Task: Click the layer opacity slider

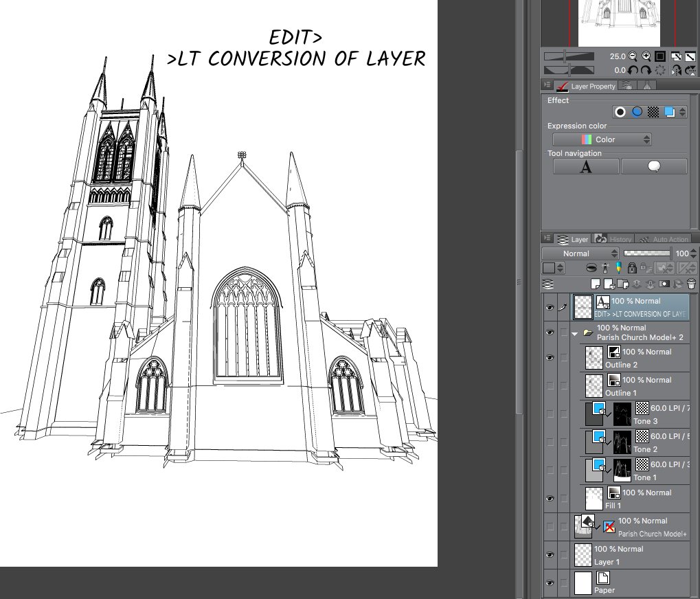Action: click(647, 253)
